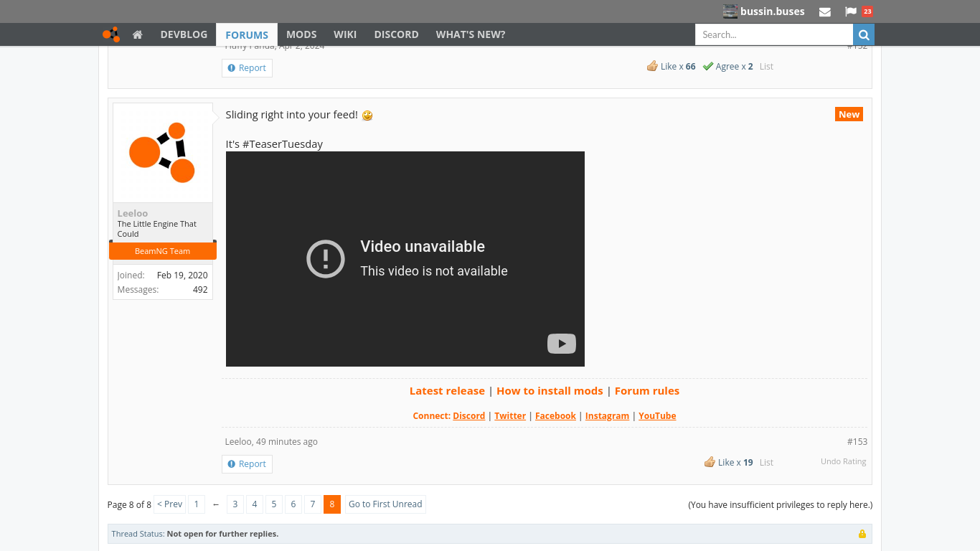980x551 pixels.
Task: Open the inbox envelope icon
Action: [825, 11]
